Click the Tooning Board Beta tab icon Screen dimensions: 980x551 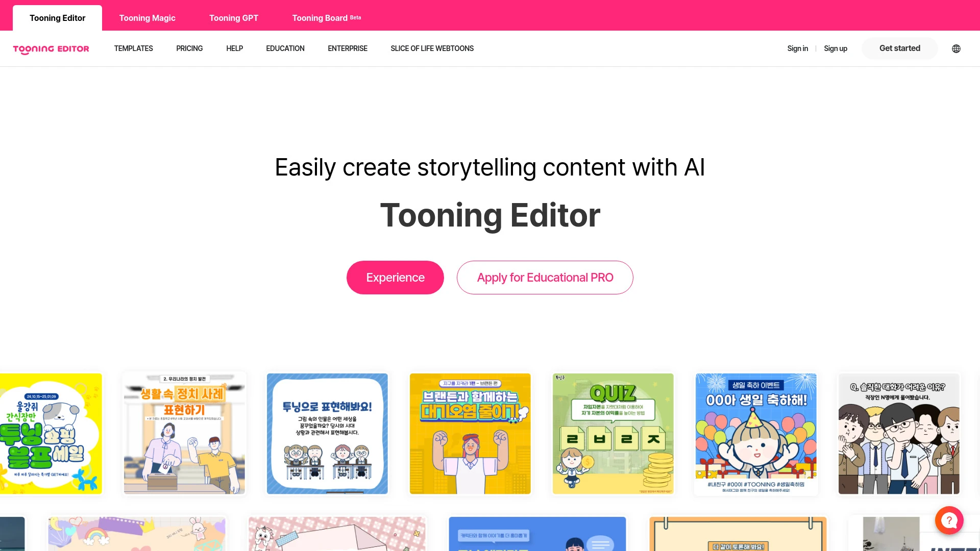tap(327, 17)
